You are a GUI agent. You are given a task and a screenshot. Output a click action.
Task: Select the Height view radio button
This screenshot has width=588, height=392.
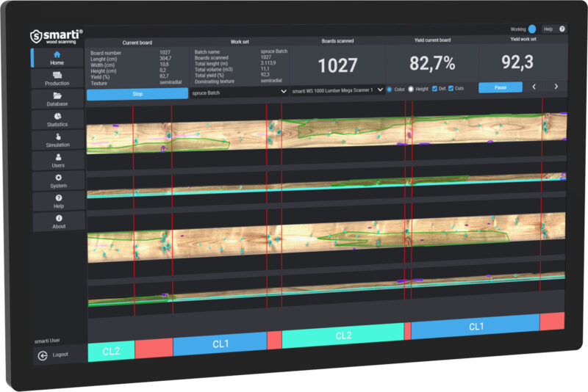click(x=411, y=89)
